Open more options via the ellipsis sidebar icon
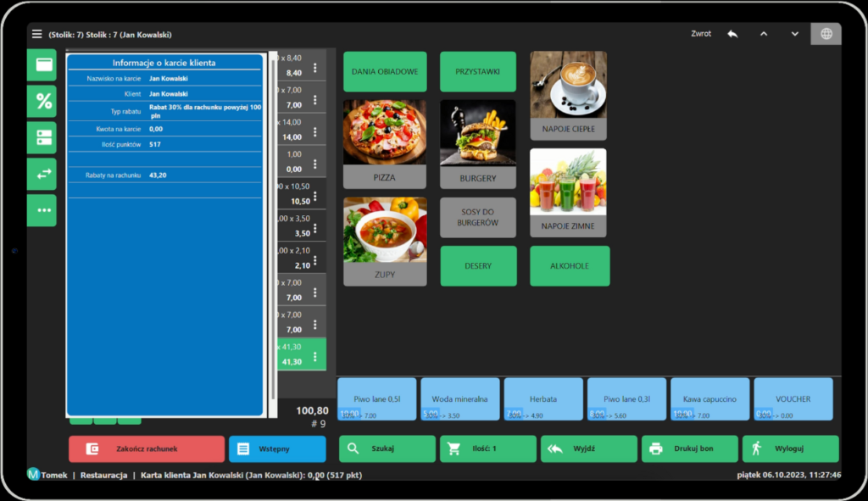Image resolution: width=868 pixels, height=501 pixels. 41,209
